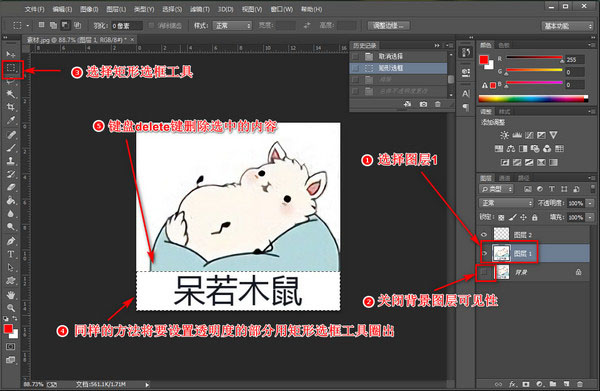Select the Paint Bucket tool
The height and width of the screenshot is (391, 600).
[11, 200]
